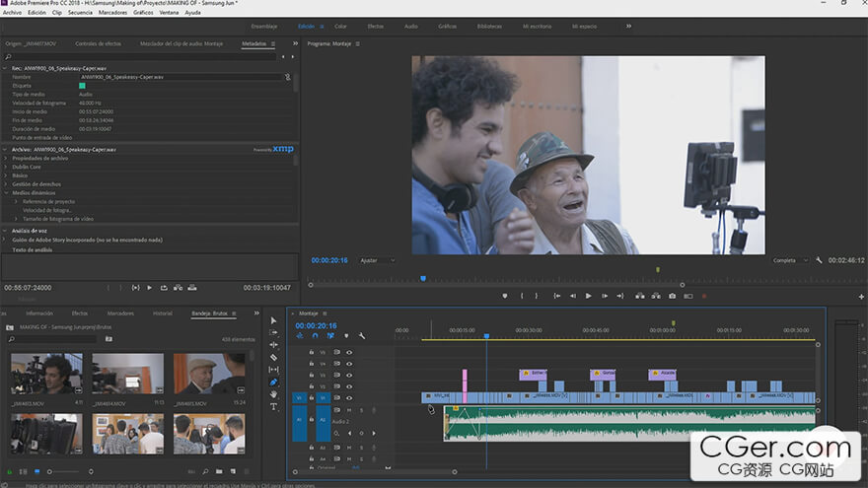Click green Etiqueta label color swatch
This screenshot has width=868, height=488.
click(82, 86)
